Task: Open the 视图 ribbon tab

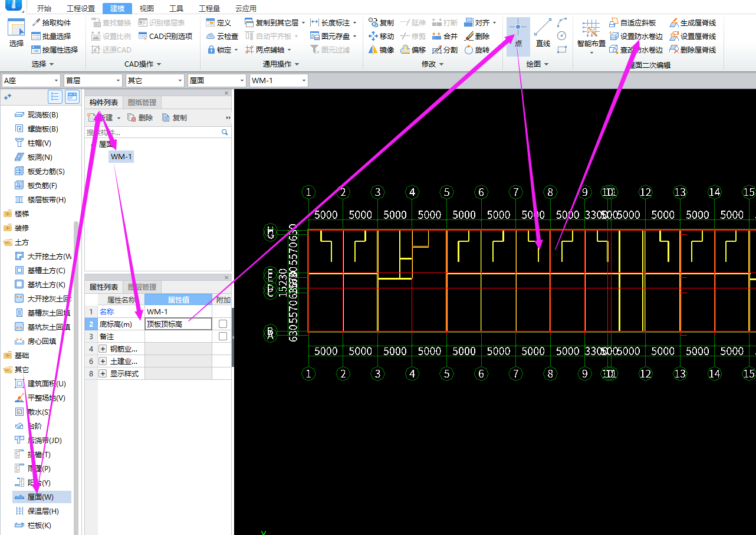Action: [147, 8]
